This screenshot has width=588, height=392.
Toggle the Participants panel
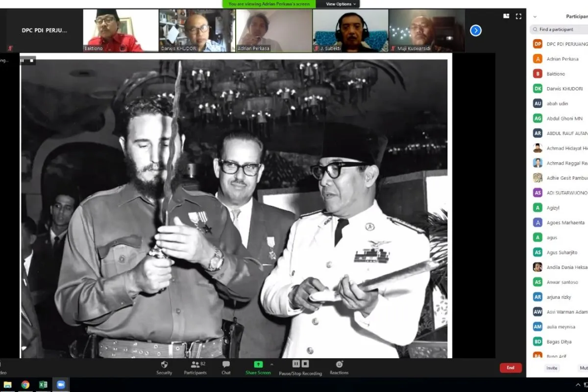tap(195, 365)
